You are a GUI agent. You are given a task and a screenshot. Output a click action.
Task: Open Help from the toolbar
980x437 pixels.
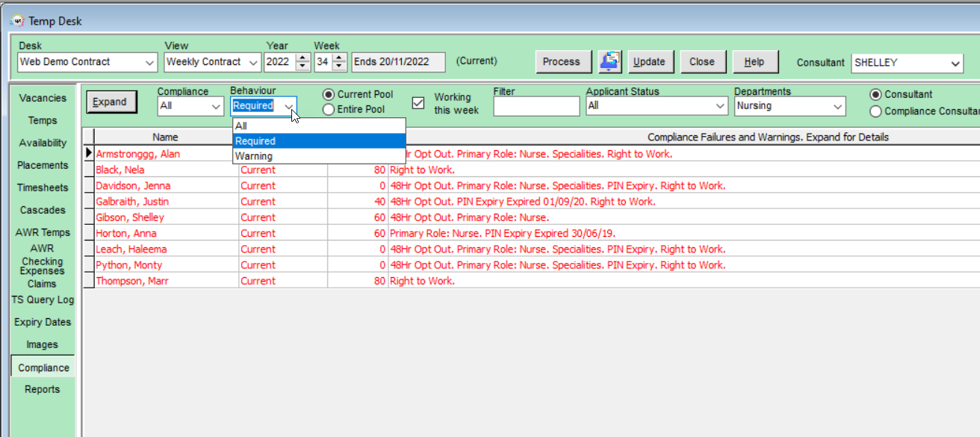click(x=754, y=62)
